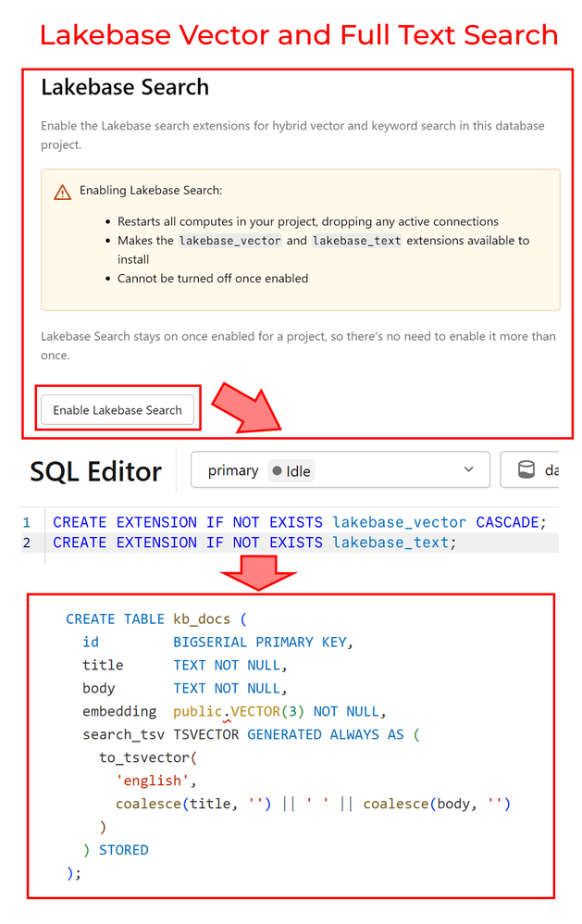Click the STORED keyword
Image resolution: width=582 pixels, height=924 pixels.
click(x=124, y=850)
